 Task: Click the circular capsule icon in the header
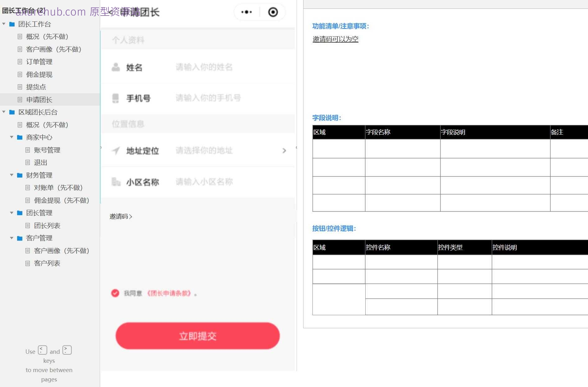point(273,12)
